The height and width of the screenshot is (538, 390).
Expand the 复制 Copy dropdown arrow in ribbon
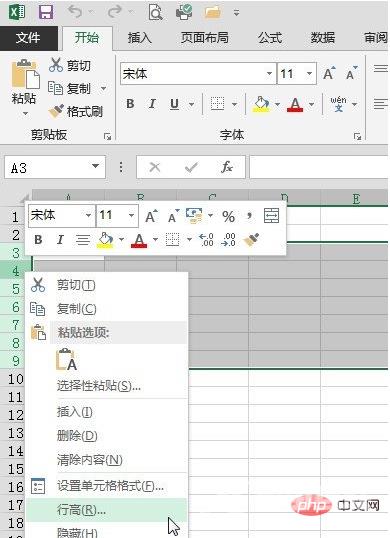tap(103, 89)
